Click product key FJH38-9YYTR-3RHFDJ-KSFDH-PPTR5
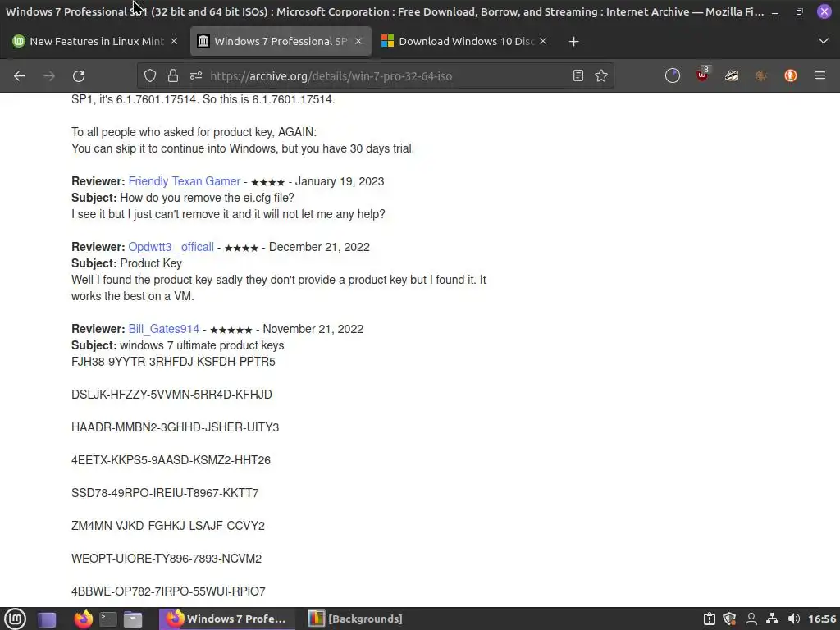Viewport: 840px width, 630px height. tap(173, 362)
